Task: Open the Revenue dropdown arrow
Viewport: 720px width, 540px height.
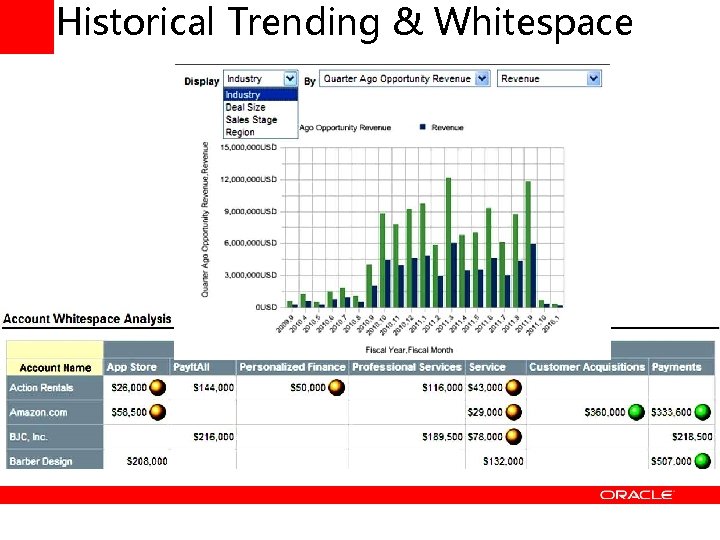Action: pos(593,79)
